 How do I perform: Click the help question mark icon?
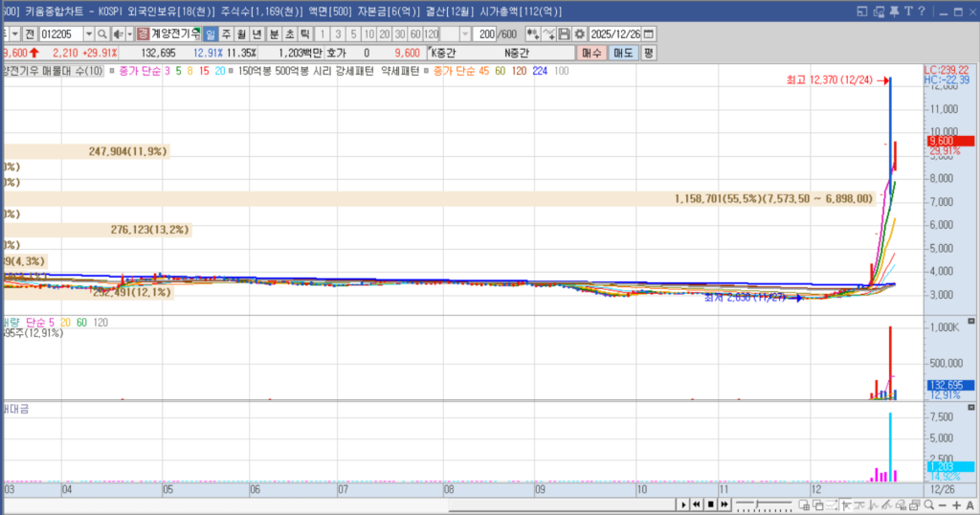click(921, 11)
